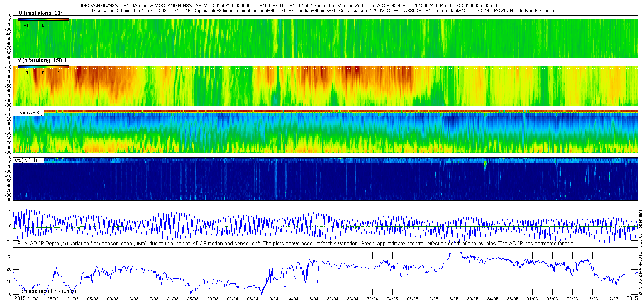Click the V velocity colorbar legend

click(43, 67)
